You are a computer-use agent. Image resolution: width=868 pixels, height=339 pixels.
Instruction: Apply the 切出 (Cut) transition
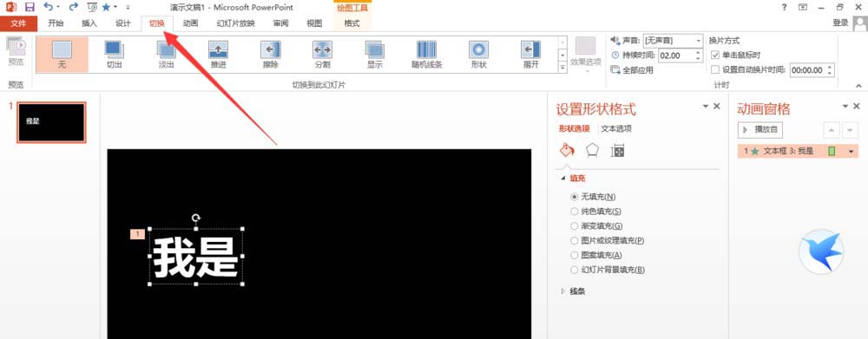click(114, 55)
